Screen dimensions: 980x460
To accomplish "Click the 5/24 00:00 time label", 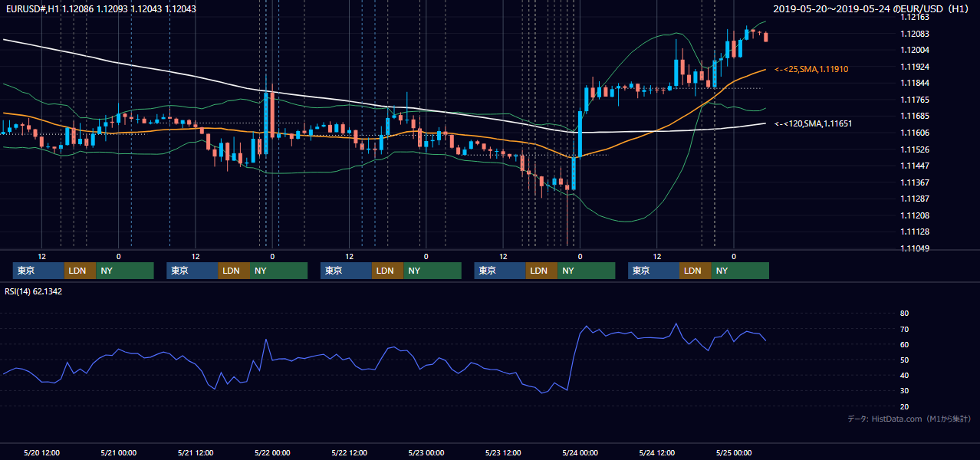I will [x=580, y=452].
